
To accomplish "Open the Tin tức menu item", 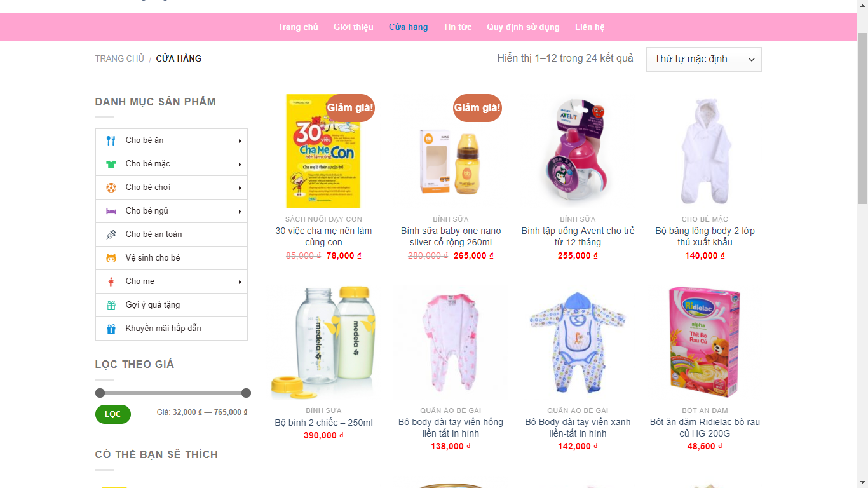I will click(x=458, y=27).
